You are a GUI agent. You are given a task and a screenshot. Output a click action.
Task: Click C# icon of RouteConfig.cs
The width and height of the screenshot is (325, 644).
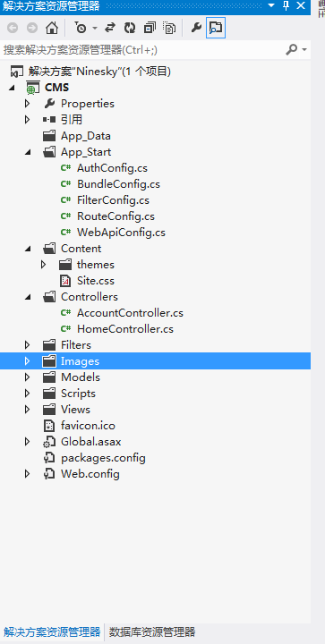[x=65, y=216]
